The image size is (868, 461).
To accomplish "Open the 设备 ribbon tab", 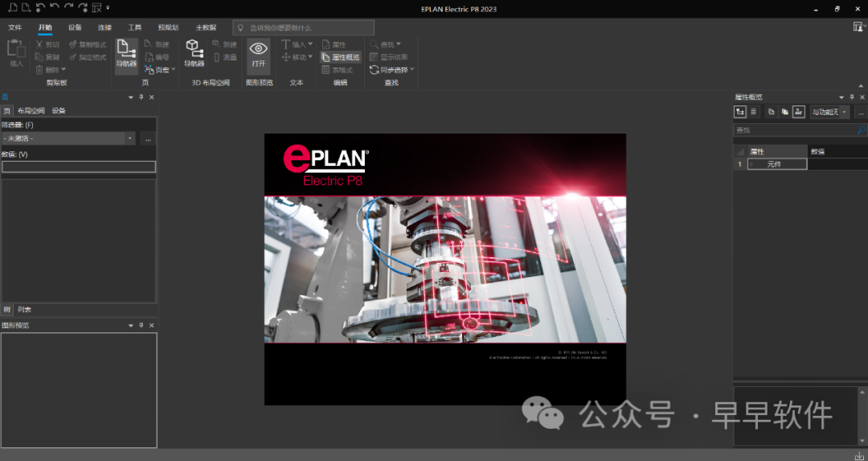I will [x=75, y=27].
